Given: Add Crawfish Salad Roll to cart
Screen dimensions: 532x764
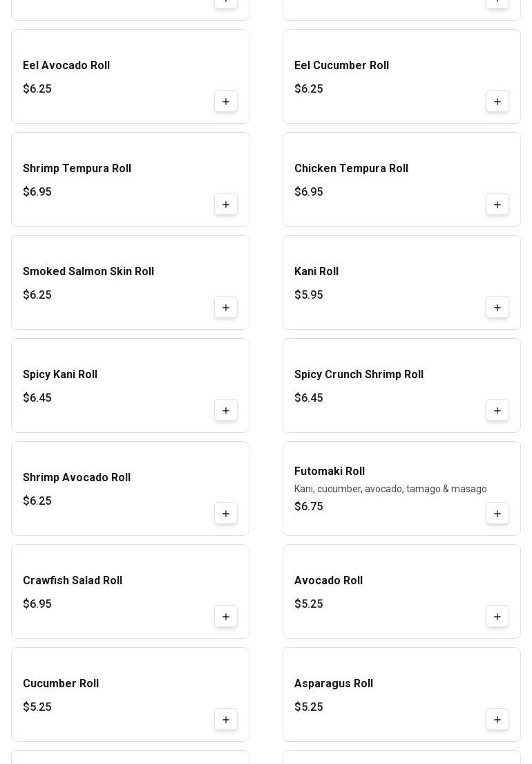Looking at the screenshot, I should (x=226, y=617).
